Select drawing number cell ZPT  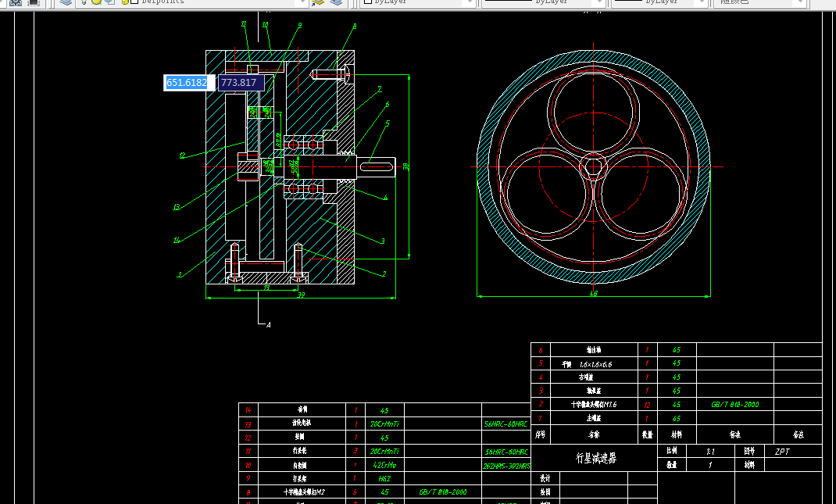(782, 451)
